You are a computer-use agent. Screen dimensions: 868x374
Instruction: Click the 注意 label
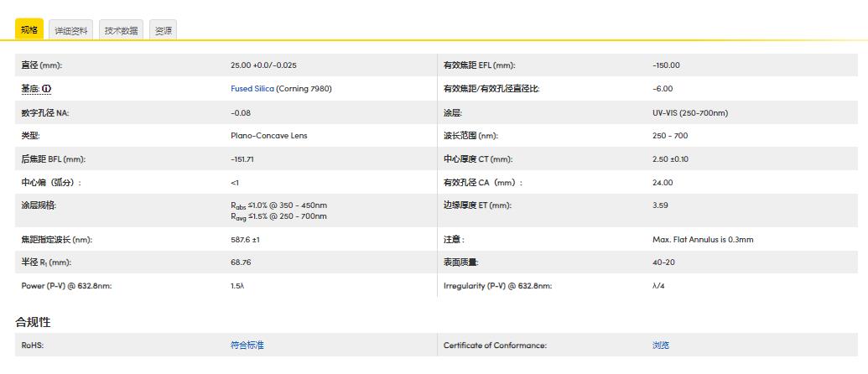[454, 240]
